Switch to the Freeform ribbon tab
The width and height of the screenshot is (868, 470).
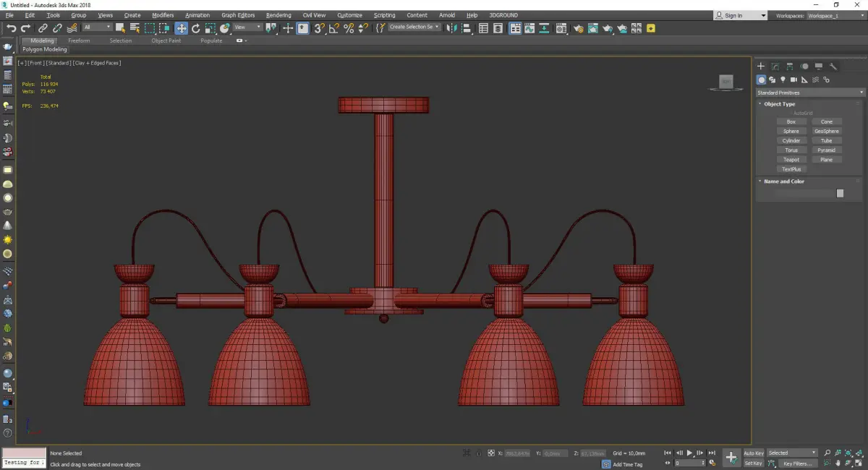tap(79, 40)
